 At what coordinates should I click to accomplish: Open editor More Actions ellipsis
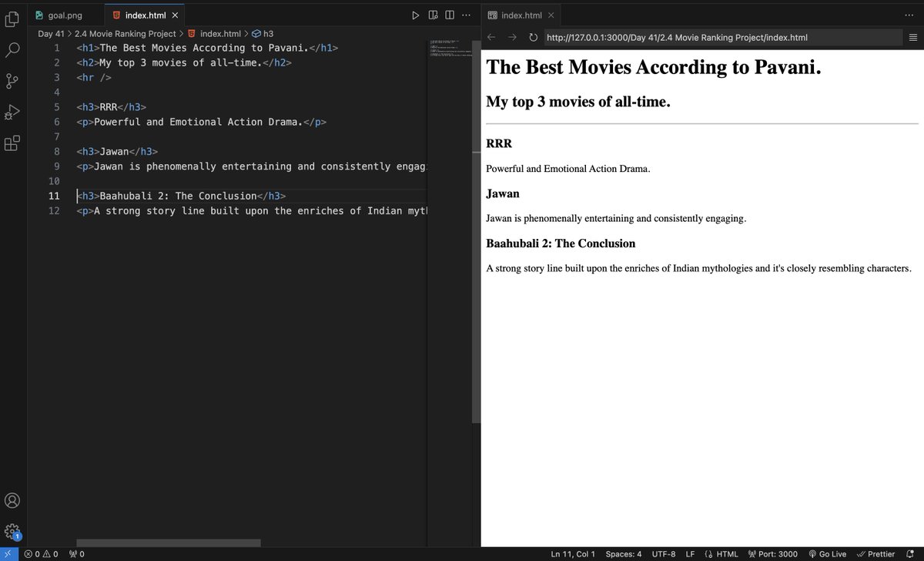[x=466, y=15]
